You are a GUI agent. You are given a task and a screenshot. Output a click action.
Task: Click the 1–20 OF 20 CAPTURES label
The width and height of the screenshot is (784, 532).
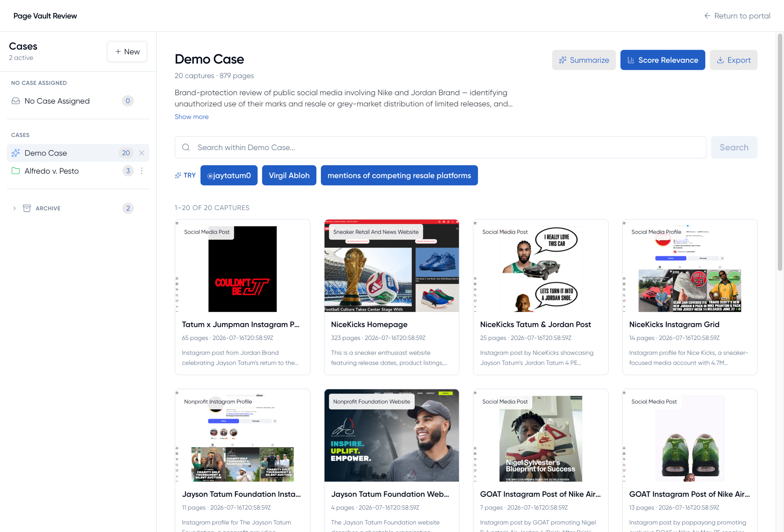pos(212,208)
